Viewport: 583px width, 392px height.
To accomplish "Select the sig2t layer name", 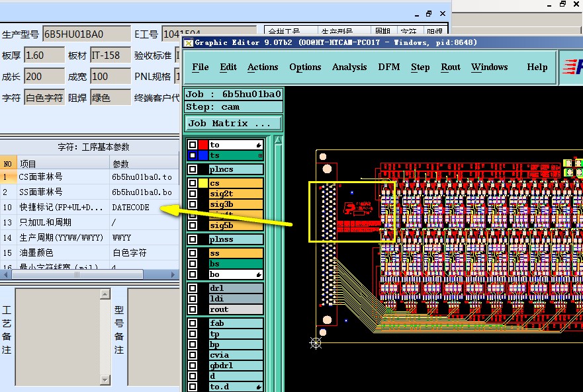I will pyautogui.click(x=236, y=194).
